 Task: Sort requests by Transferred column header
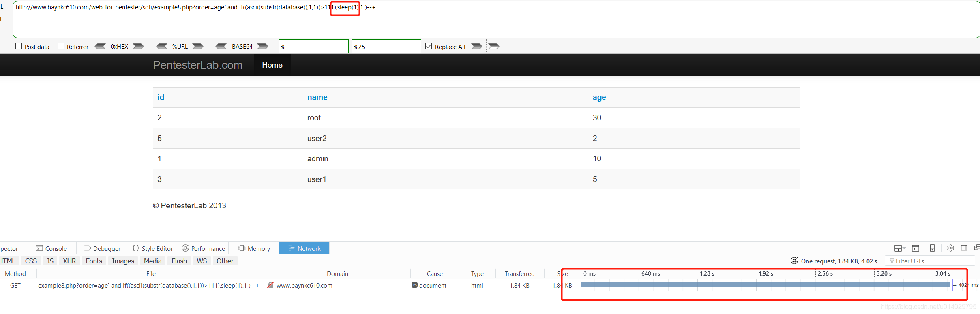tap(520, 273)
